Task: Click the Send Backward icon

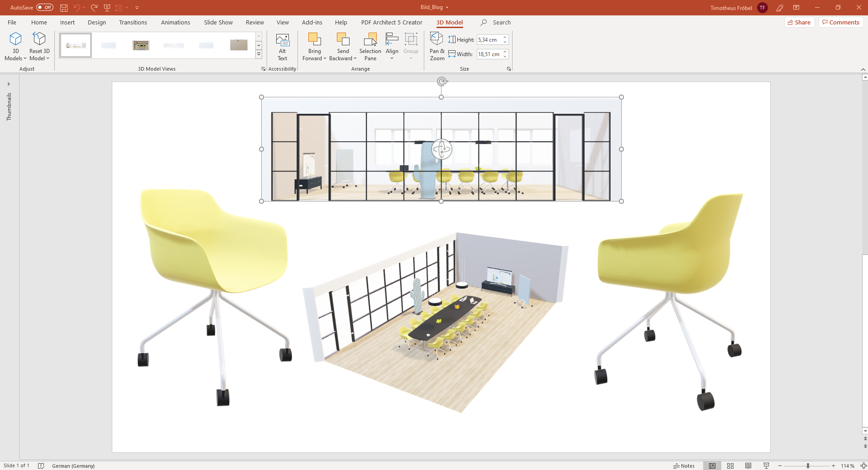Action: (343, 40)
